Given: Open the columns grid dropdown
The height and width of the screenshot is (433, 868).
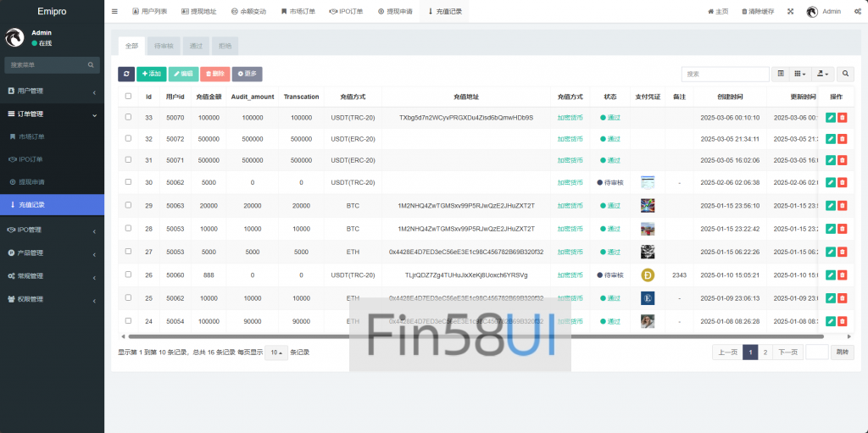Looking at the screenshot, I should 801,75.
